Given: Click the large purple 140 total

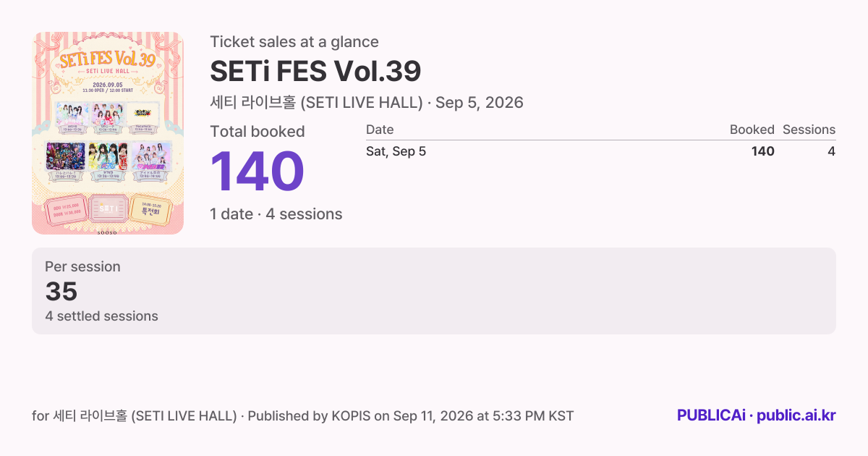Looking at the screenshot, I should pyautogui.click(x=257, y=172).
